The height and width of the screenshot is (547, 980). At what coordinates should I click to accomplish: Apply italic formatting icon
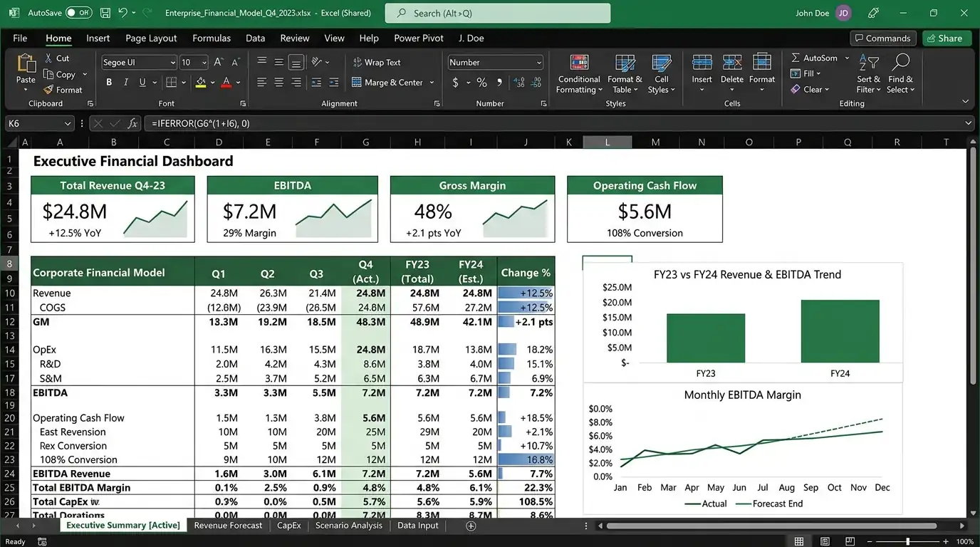[126, 83]
